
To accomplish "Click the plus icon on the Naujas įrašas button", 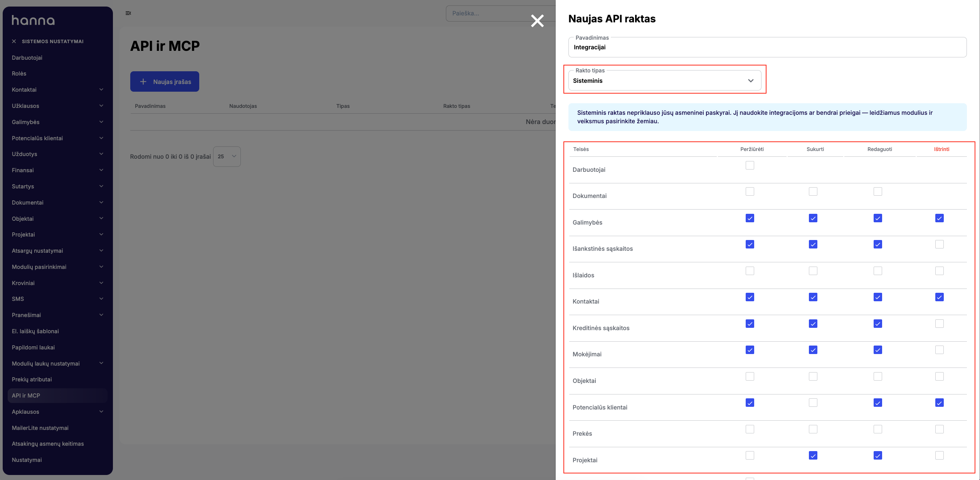I will click(143, 82).
